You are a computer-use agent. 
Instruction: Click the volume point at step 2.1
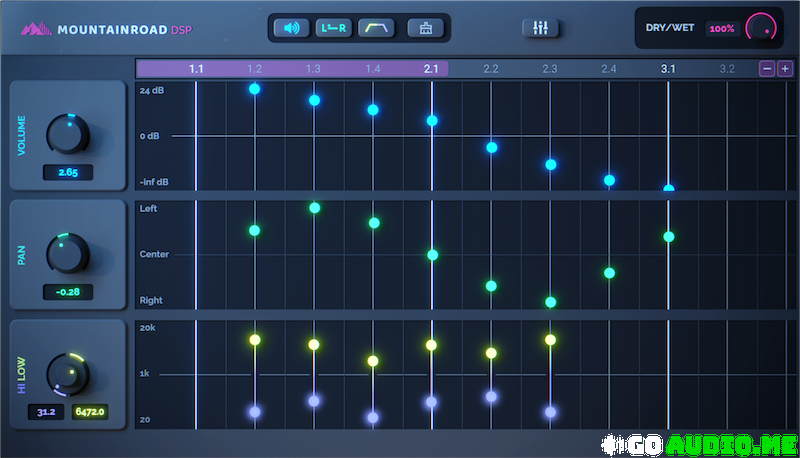pyautogui.click(x=432, y=121)
